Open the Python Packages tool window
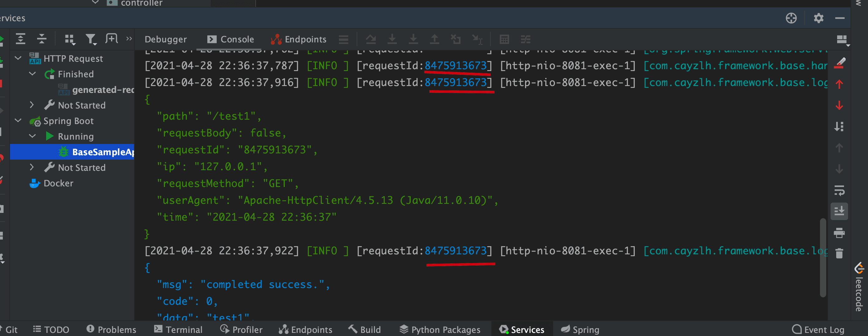 coord(440,329)
